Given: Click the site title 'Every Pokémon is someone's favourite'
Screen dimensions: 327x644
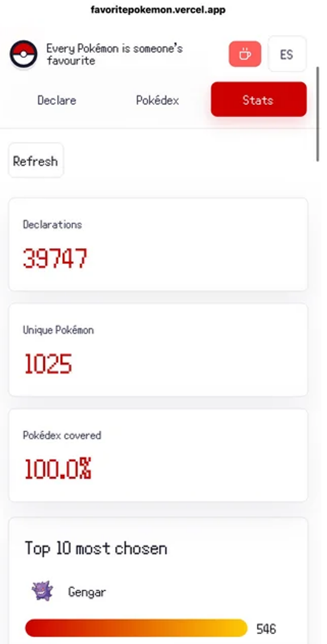Looking at the screenshot, I should (x=114, y=54).
